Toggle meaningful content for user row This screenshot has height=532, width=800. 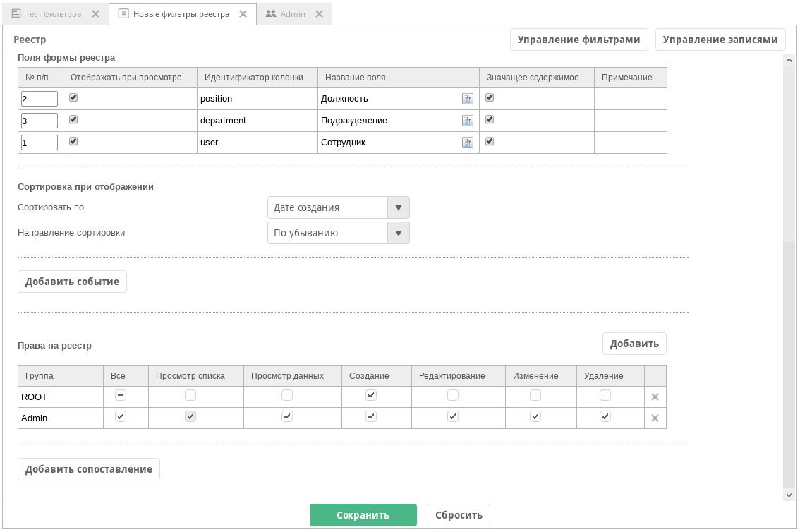[490, 141]
